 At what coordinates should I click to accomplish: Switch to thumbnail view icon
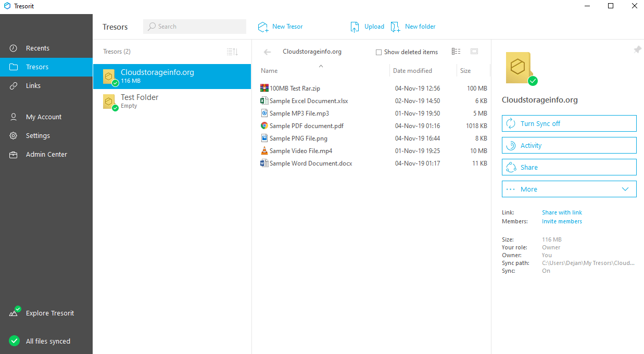click(474, 52)
